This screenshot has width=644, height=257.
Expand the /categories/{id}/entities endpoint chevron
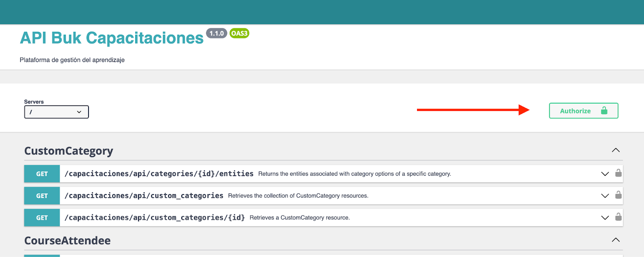[605, 174]
